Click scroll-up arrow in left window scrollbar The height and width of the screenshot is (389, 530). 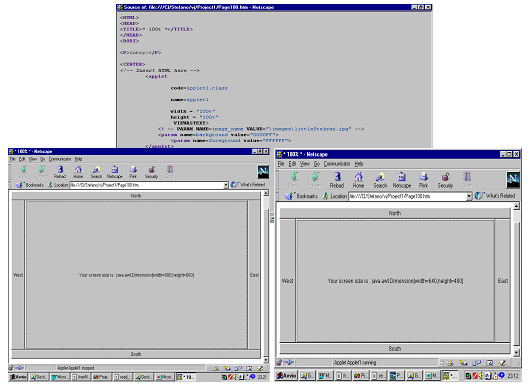pos(266,193)
